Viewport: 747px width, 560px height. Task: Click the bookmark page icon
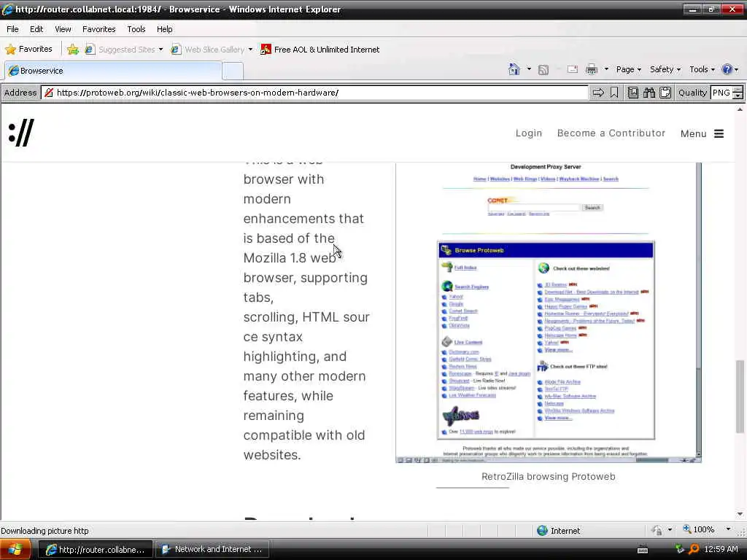click(x=614, y=93)
